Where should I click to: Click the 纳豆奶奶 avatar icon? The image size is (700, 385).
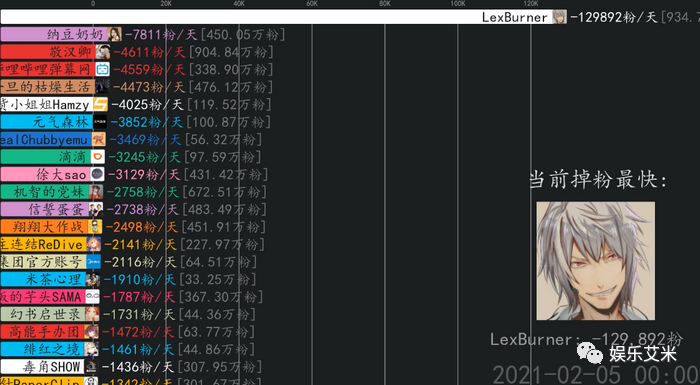tap(114, 34)
